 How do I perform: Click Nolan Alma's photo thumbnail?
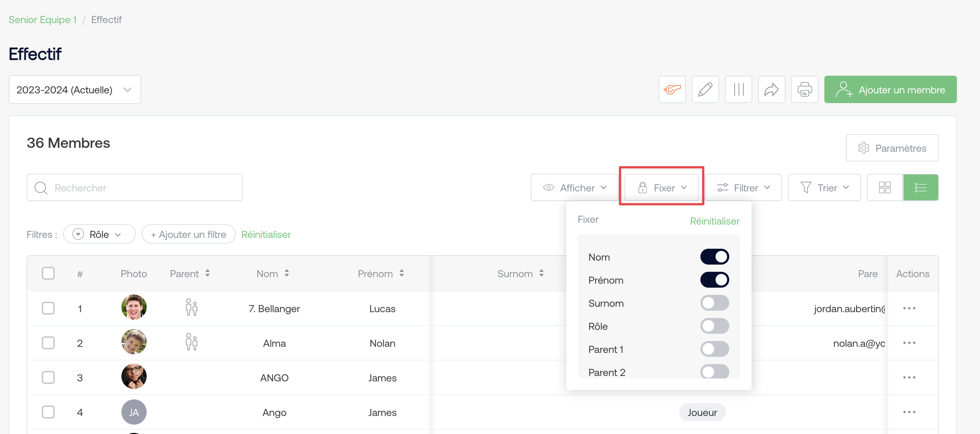click(x=134, y=342)
